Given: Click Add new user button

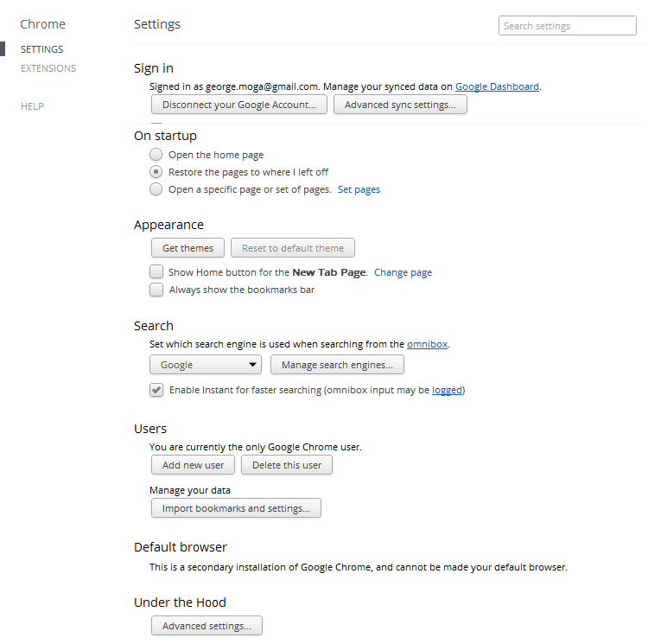Looking at the screenshot, I should click(x=193, y=465).
